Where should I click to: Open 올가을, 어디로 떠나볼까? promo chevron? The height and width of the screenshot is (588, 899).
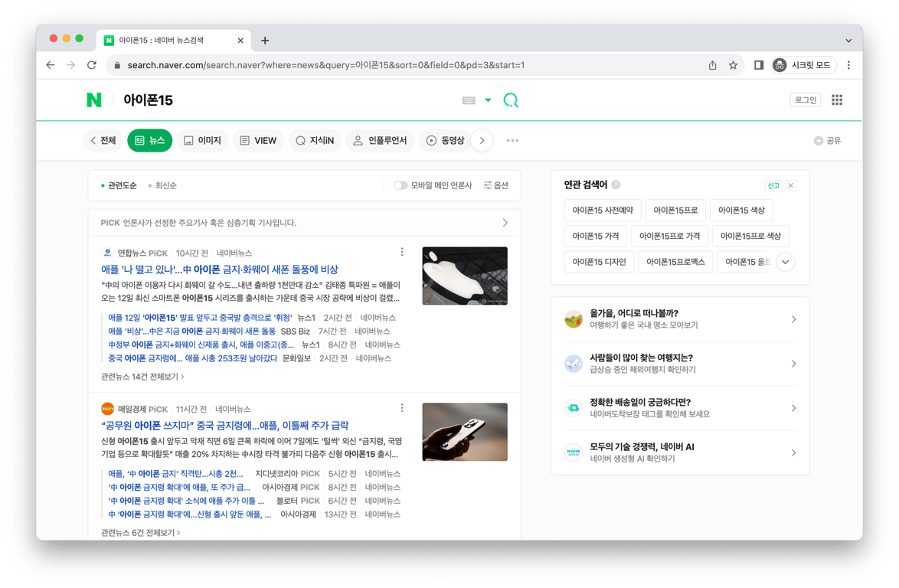793,319
